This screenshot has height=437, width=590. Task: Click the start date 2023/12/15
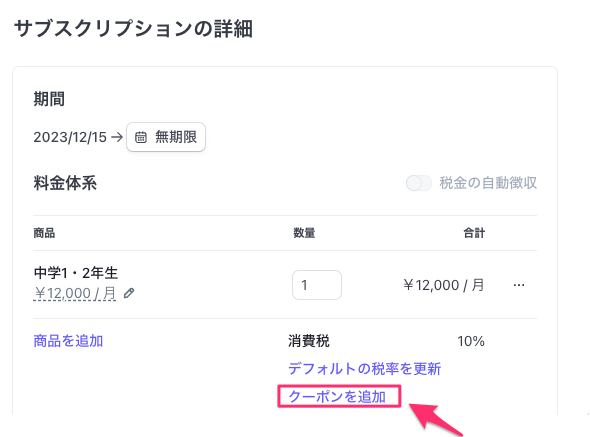point(70,137)
